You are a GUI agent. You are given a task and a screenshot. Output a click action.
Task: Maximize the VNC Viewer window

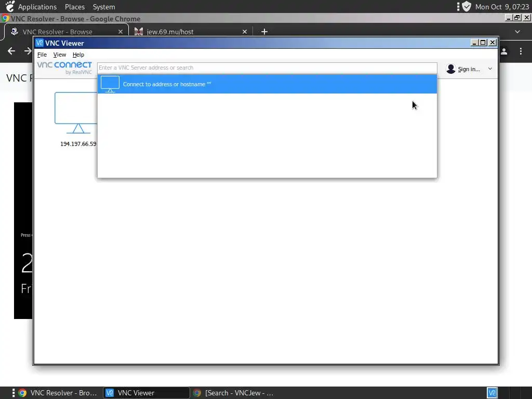coord(483,43)
